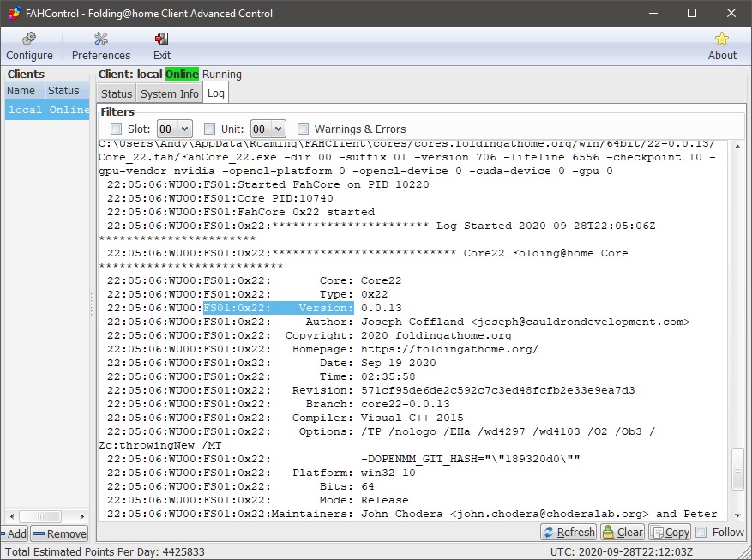Click Total Estimated Points Per Day text
This screenshot has height=560, width=752.
point(105,551)
